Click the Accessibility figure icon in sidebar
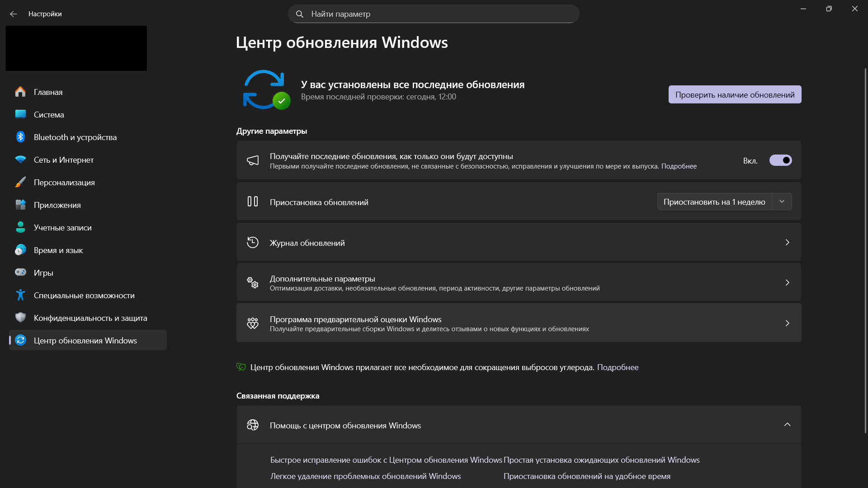 pyautogui.click(x=20, y=295)
